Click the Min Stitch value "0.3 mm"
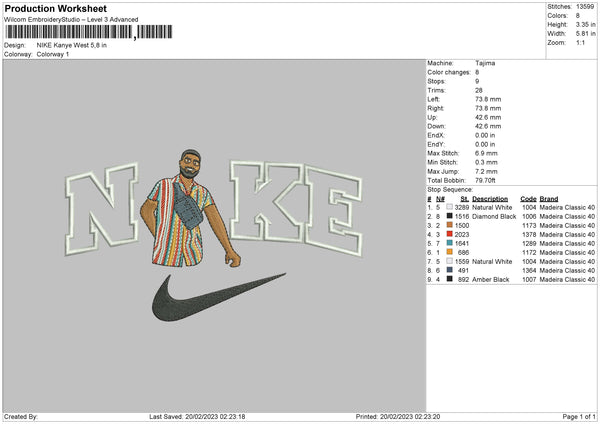The image size is (600, 424). tap(486, 162)
